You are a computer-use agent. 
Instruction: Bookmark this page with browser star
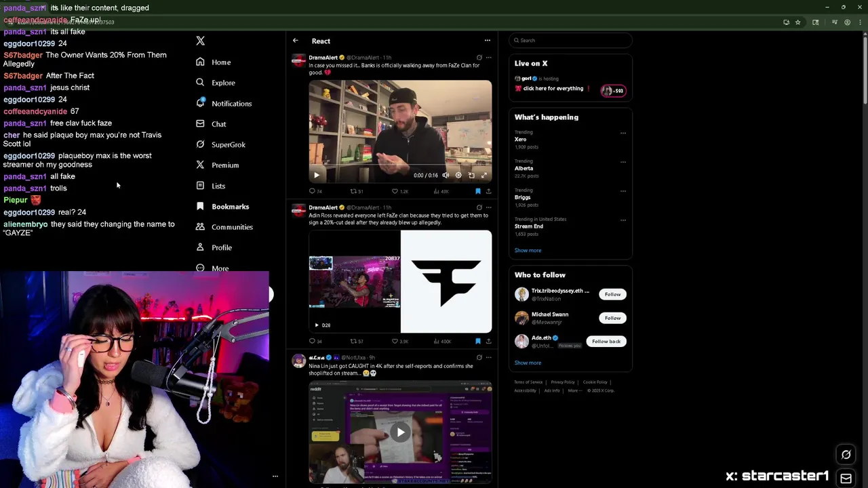tap(797, 22)
